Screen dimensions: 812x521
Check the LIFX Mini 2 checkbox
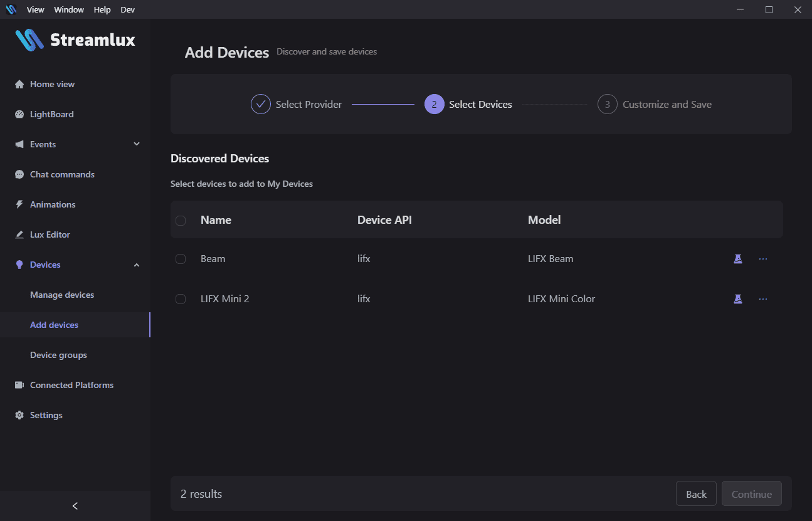[181, 299]
